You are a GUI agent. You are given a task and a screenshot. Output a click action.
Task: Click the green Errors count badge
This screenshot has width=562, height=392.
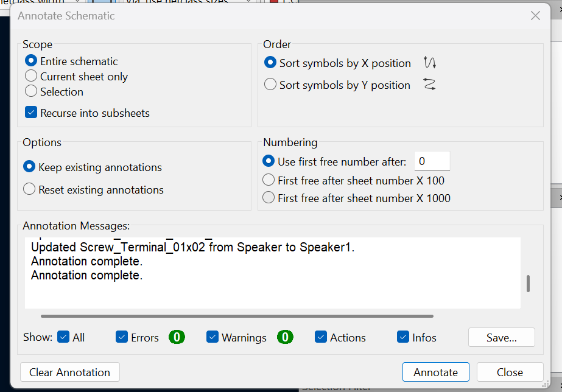click(x=177, y=337)
